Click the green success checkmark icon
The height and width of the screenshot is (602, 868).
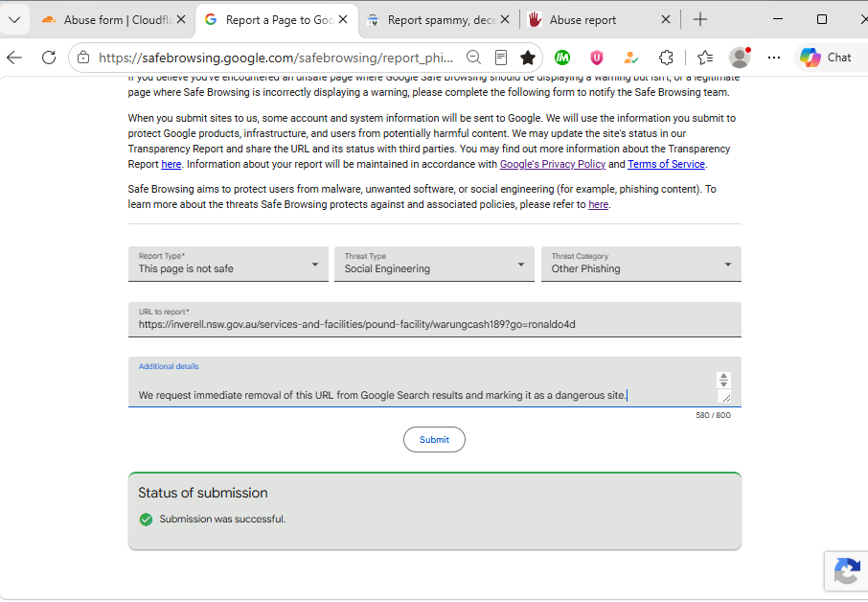point(147,520)
